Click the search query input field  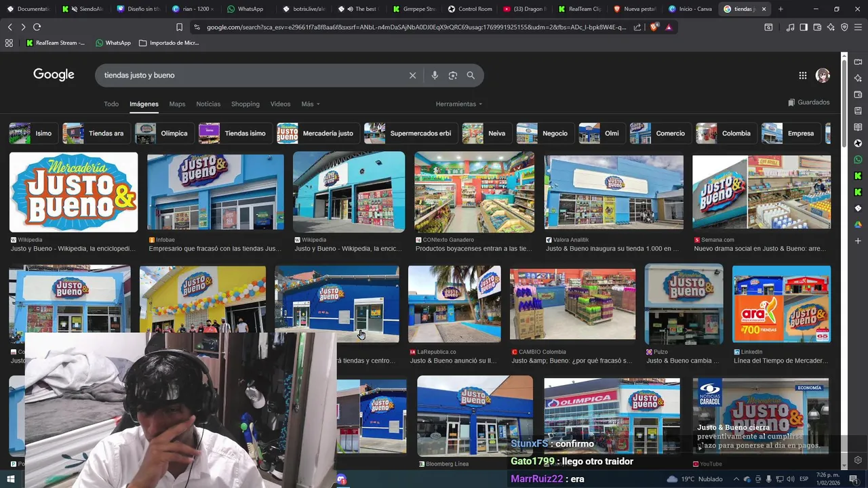pyautogui.click(x=251, y=75)
